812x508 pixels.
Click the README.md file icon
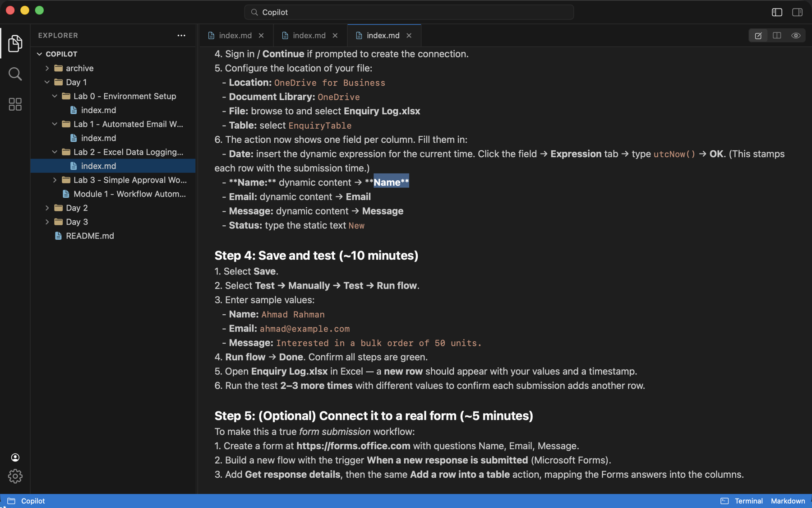(x=58, y=236)
